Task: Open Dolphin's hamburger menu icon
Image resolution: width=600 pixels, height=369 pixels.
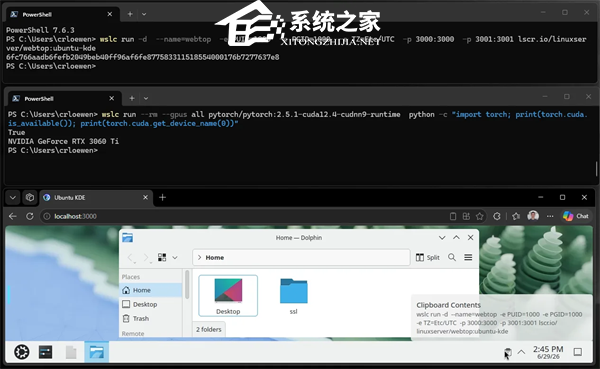Action: click(x=468, y=257)
